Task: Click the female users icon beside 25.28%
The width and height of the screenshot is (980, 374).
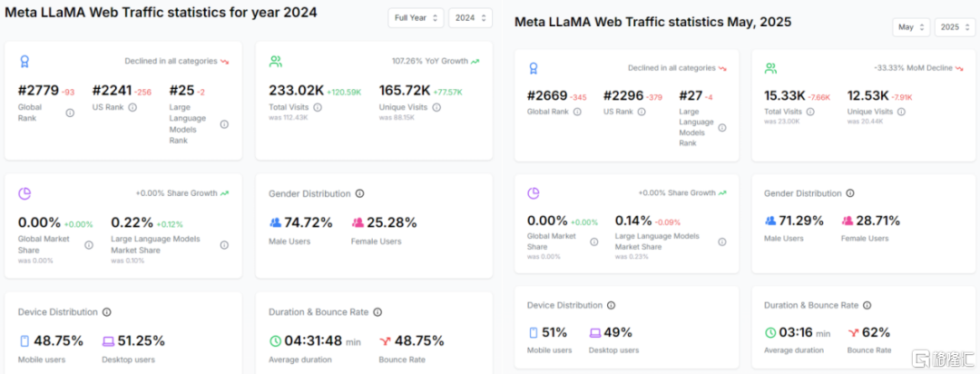Action: 358,222
